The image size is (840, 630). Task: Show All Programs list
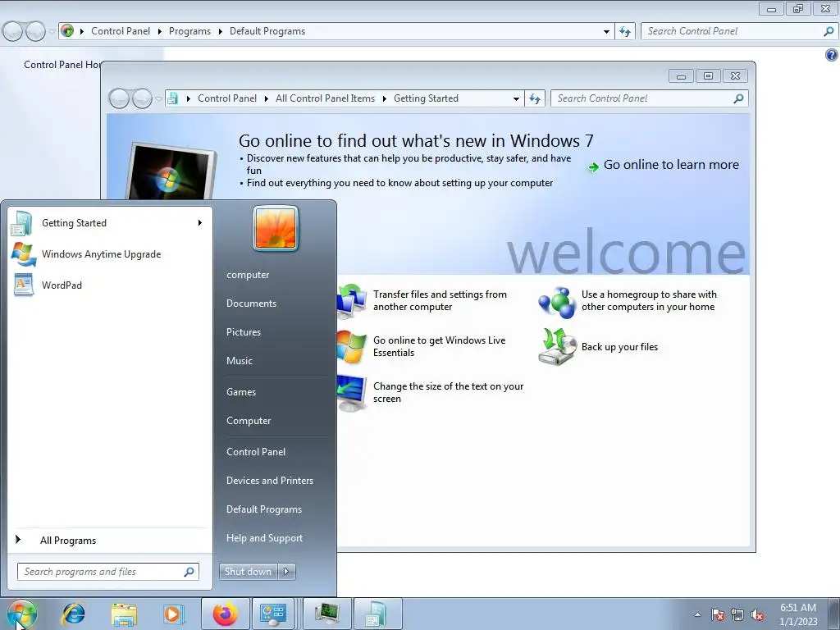pyautogui.click(x=68, y=540)
